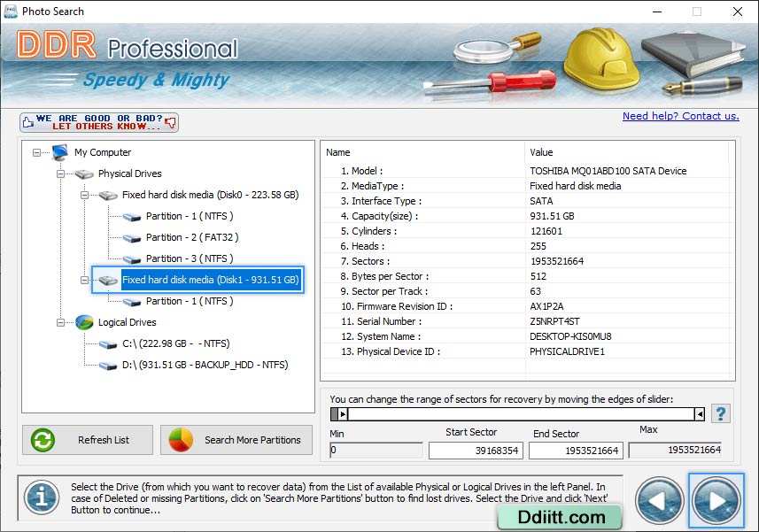Click the D:\ BACKUP_HDD drive icon
Viewport: 759px width, 532px height.
pos(108,366)
